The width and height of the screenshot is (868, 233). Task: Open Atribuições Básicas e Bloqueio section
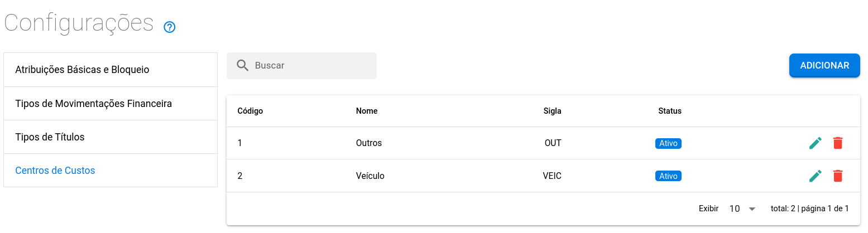[82, 70]
